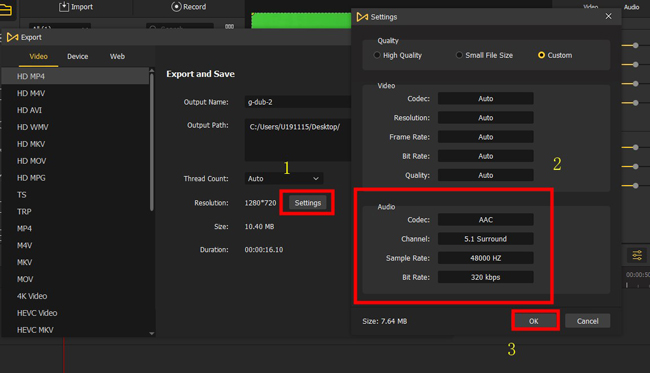Click format list scroll down arrow
The height and width of the screenshot is (373, 650).
[152, 333]
